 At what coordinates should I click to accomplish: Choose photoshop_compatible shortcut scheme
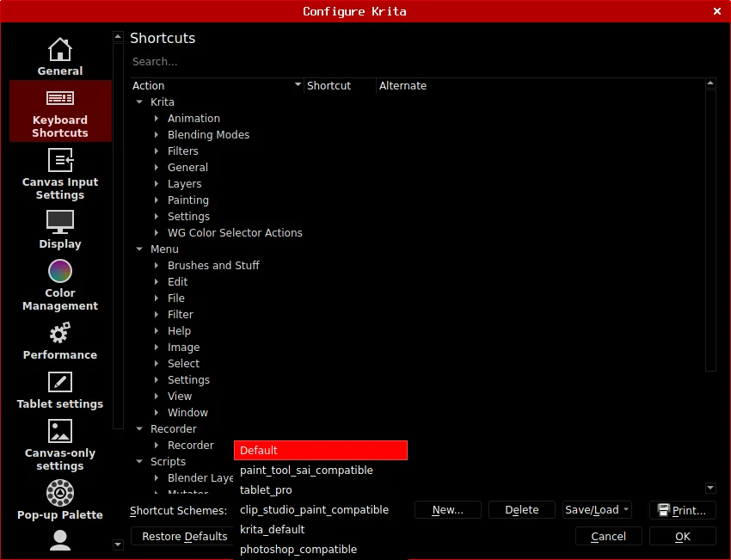pos(321,550)
